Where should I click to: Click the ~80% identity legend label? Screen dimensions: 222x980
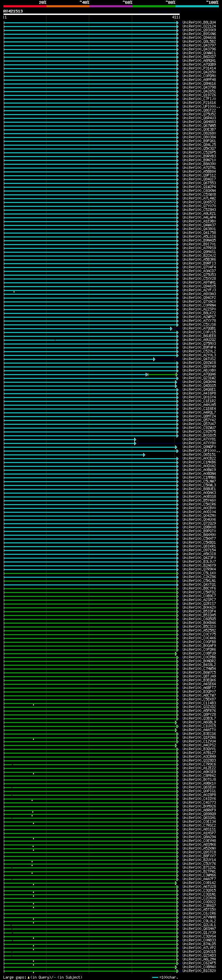point(170,2)
